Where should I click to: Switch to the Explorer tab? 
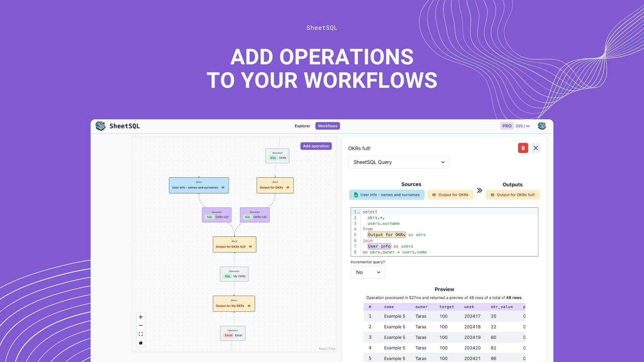pyautogui.click(x=303, y=126)
